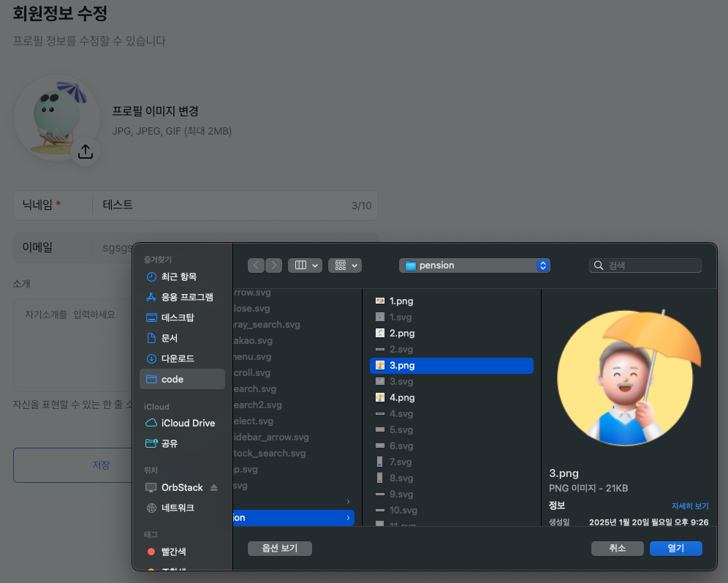
Task: Click sidebar_arrow.svg in the left column
Action: (270, 437)
